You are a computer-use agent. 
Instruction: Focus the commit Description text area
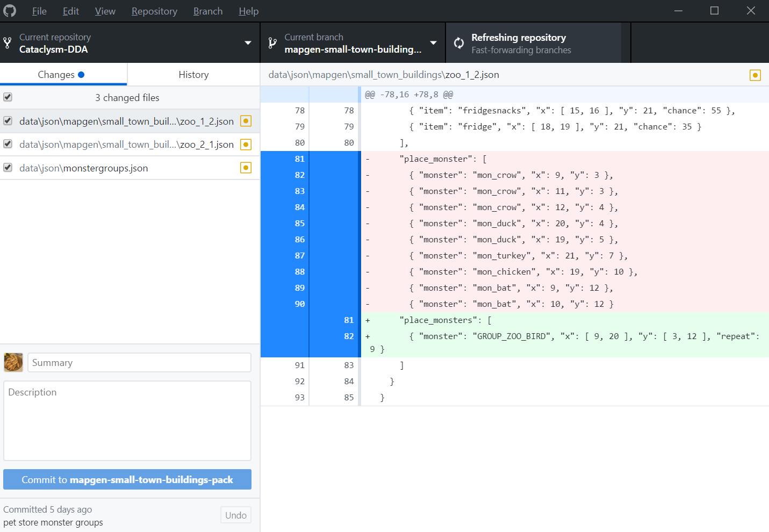[x=127, y=421]
